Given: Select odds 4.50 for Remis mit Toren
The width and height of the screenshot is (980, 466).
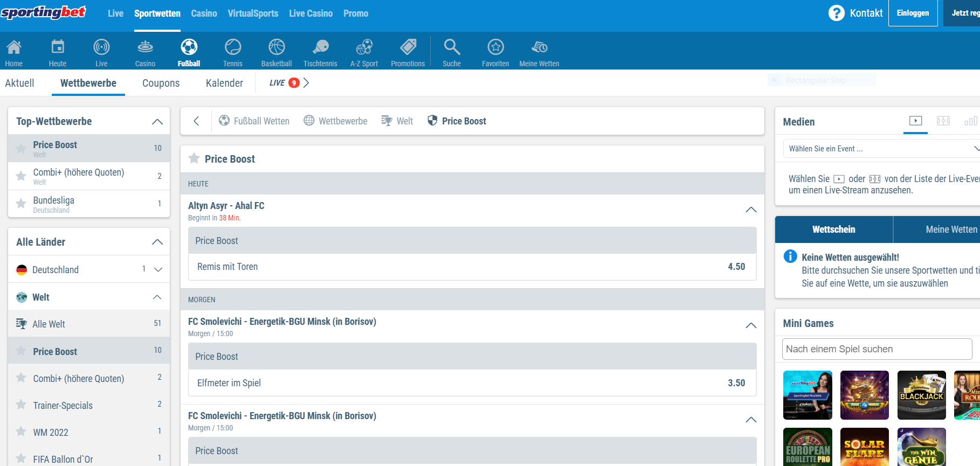Looking at the screenshot, I should (x=736, y=267).
